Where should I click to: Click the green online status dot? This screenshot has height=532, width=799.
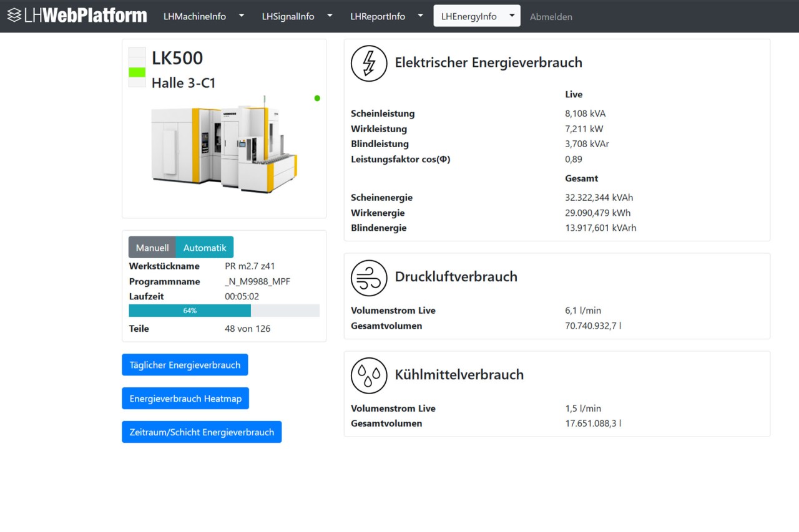[317, 98]
